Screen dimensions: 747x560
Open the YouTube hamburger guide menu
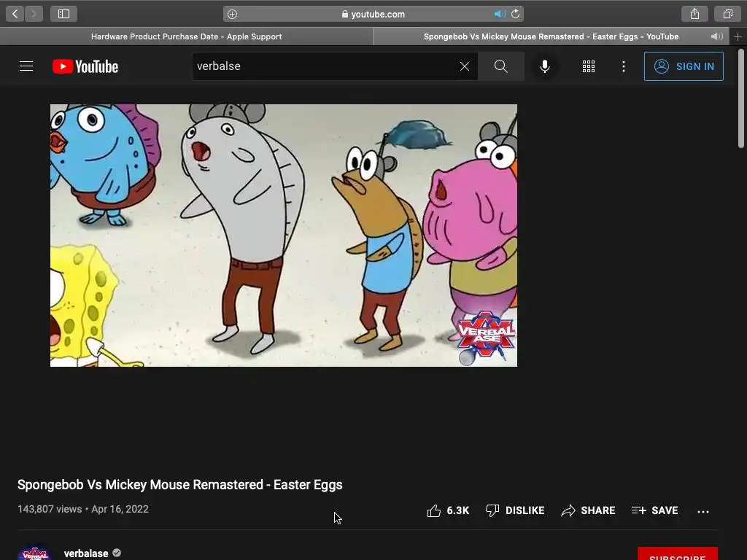coord(26,66)
